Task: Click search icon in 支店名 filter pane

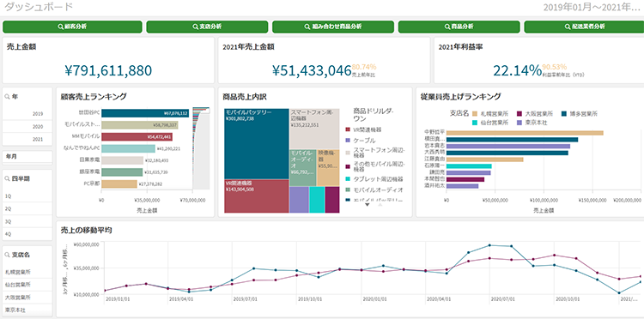Action: click(x=8, y=255)
